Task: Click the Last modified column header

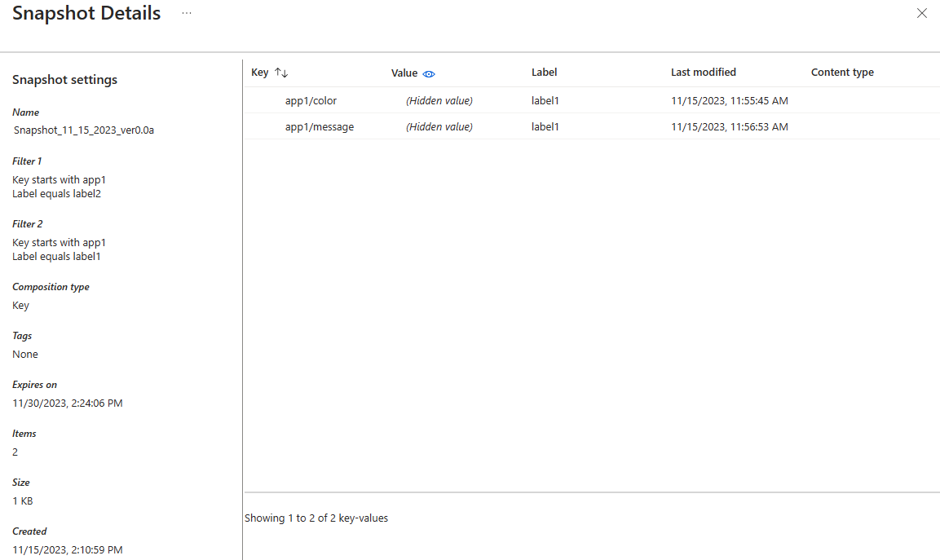Action: coord(703,72)
